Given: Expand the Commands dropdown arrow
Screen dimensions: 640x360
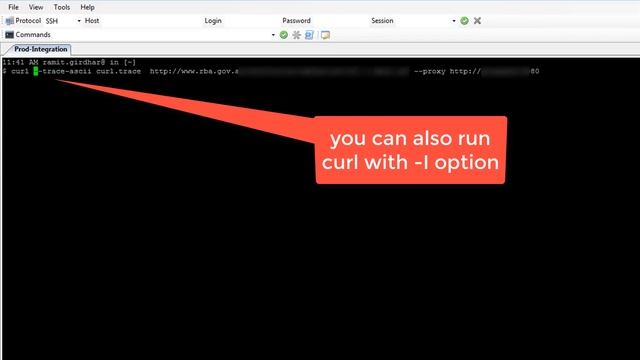Looking at the screenshot, I should pos(273,35).
